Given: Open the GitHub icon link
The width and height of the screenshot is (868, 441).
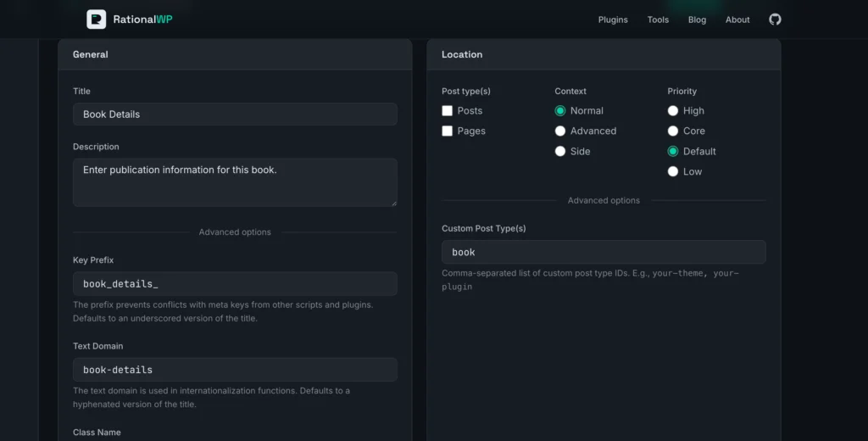Looking at the screenshot, I should (775, 20).
